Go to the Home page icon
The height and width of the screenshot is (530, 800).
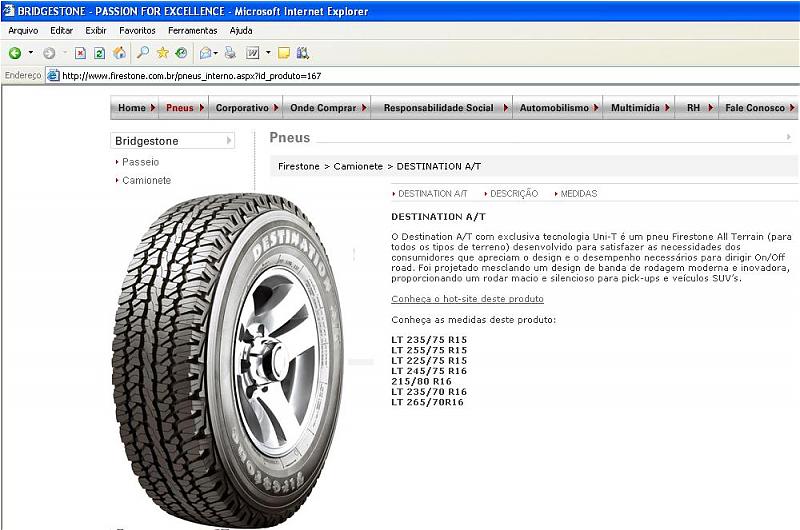point(119,53)
